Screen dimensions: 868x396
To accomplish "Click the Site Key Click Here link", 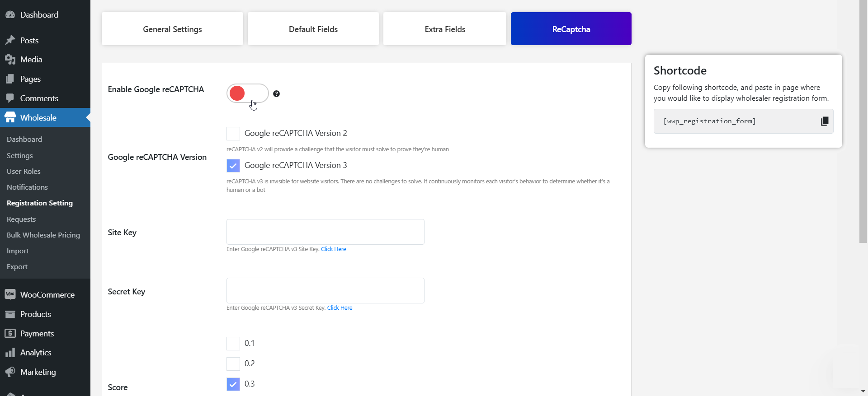I will (334, 249).
